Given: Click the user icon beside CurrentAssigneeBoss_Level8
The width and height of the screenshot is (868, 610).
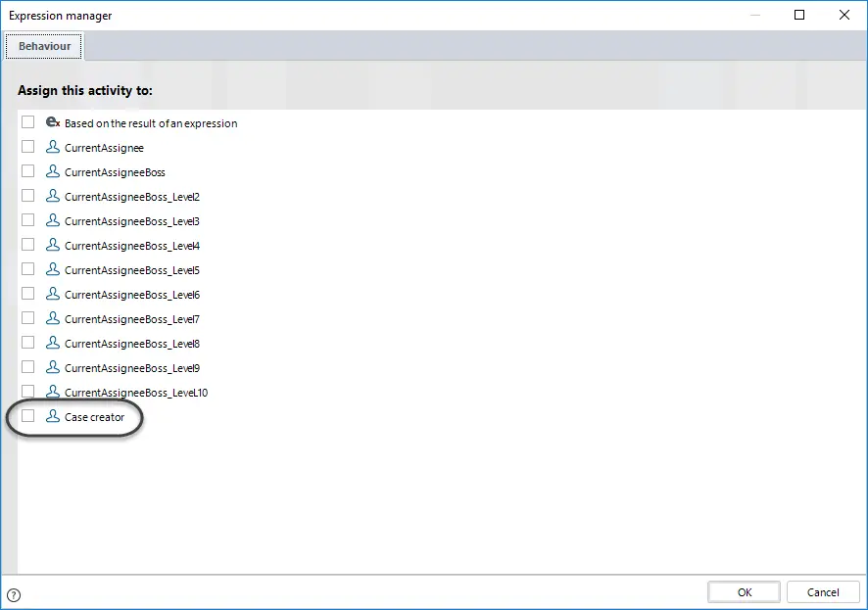Looking at the screenshot, I should 53,343.
